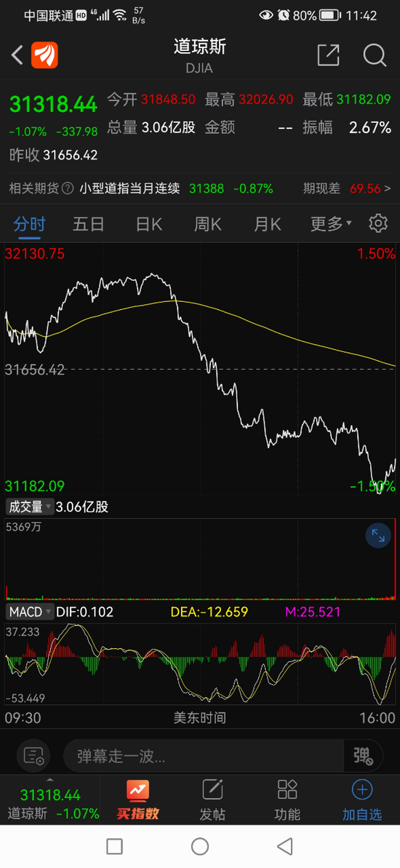This screenshot has height=868, width=400.
Task: Expand chart with fullscreen arrows icon
Action: pyautogui.click(x=378, y=535)
